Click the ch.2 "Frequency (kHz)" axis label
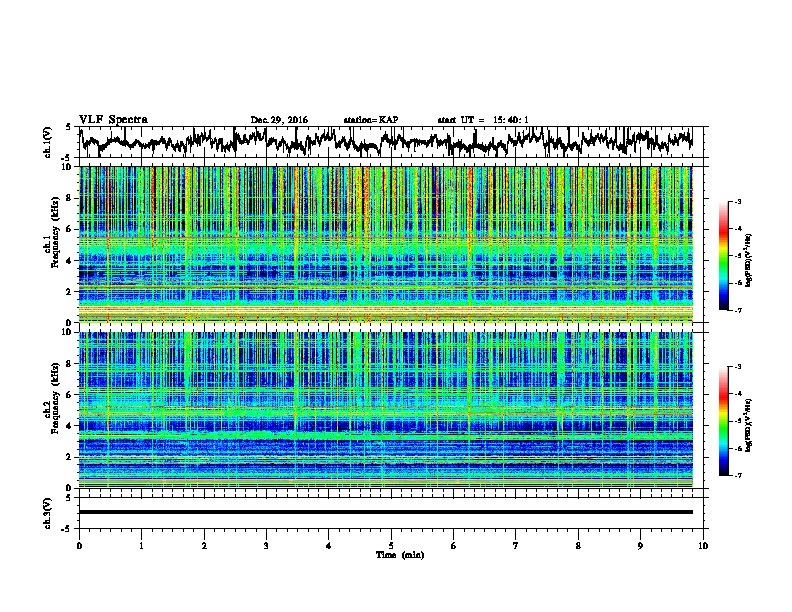The height and width of the screenshot is (612, 792). click(55, 398)
